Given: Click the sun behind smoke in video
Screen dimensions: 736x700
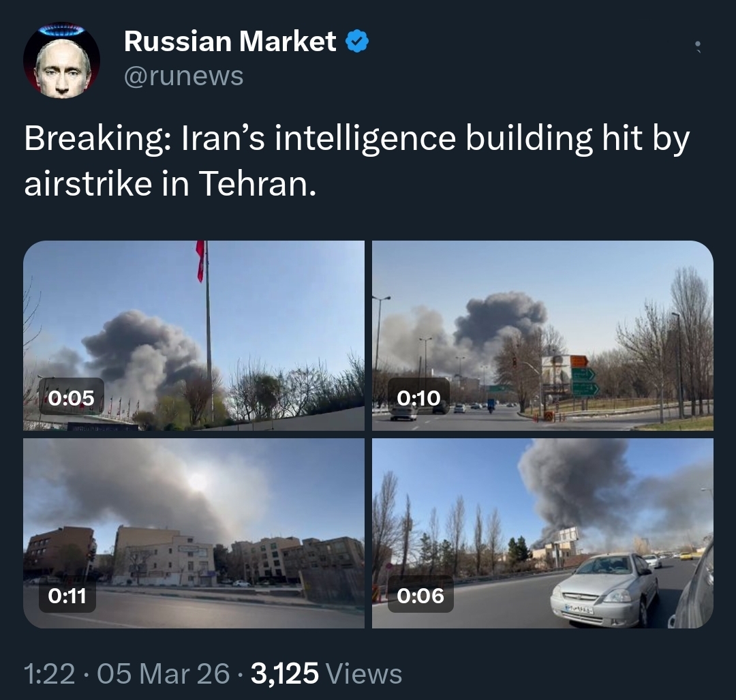Looking at the screenshot, I should tap(197, 481).
